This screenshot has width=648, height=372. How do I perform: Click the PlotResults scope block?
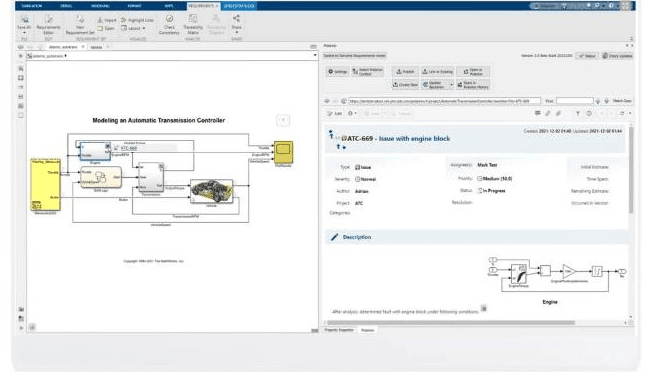point(283,152)
